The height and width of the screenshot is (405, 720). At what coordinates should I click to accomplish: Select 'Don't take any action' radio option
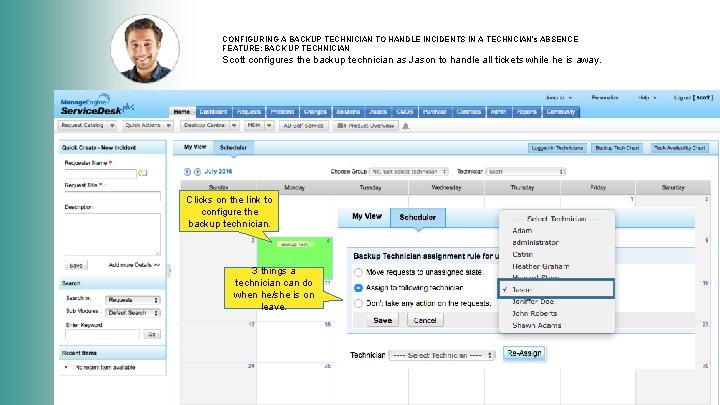[359, 304]
